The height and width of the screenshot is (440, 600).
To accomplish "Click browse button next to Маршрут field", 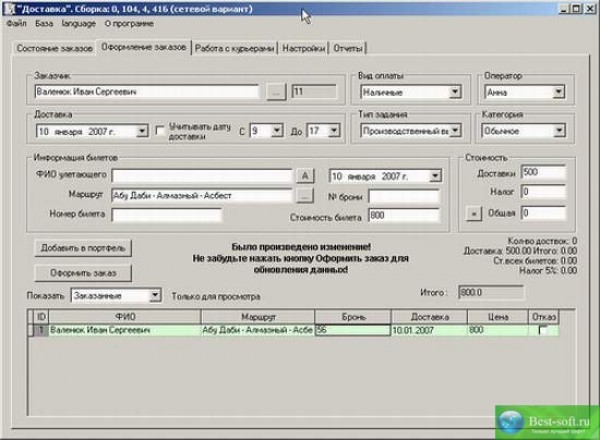I will point(305,196).
